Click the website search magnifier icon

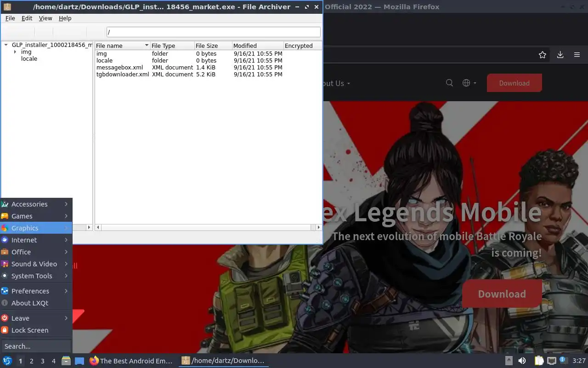(x=450, y=83)
